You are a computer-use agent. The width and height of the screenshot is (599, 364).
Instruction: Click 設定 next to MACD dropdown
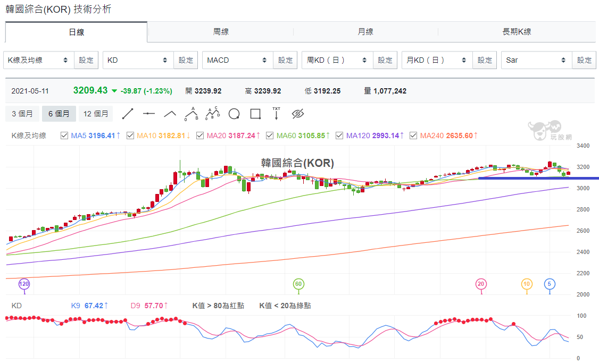click(285, 60)
